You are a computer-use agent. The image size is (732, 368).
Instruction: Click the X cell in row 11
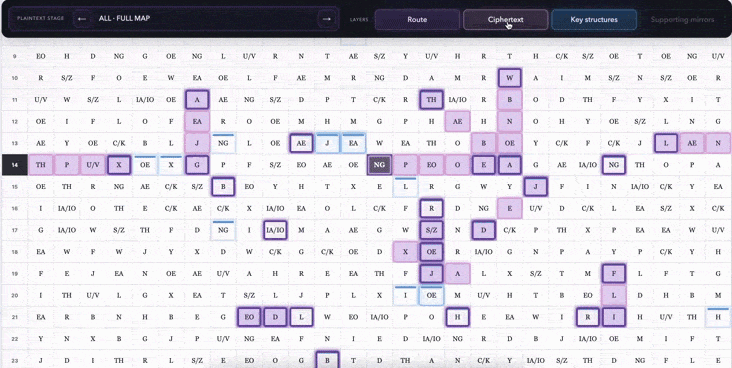pos(666,100)
